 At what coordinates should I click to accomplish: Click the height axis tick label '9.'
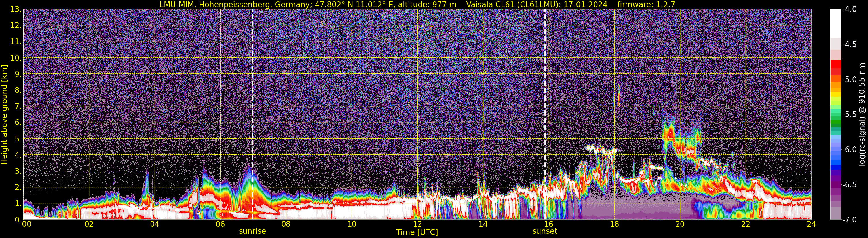(x=18, y=74)
